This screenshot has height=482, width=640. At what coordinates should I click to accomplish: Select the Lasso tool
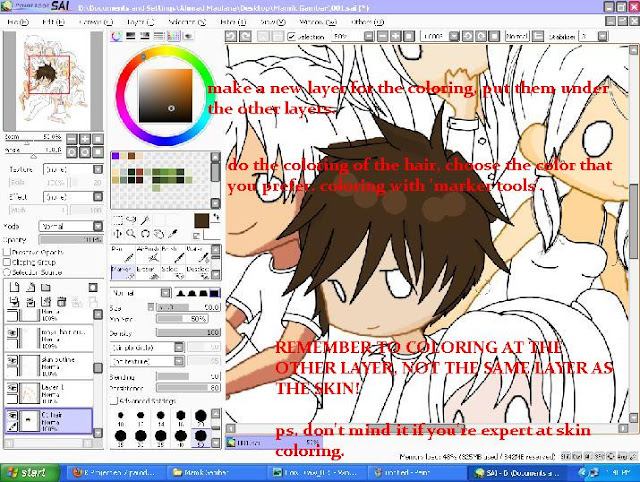coord(131,220)
